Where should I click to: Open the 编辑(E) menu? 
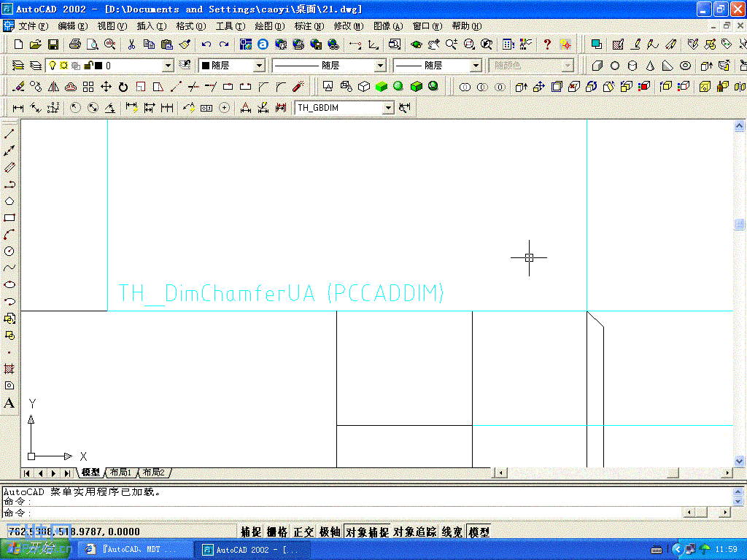72,26
